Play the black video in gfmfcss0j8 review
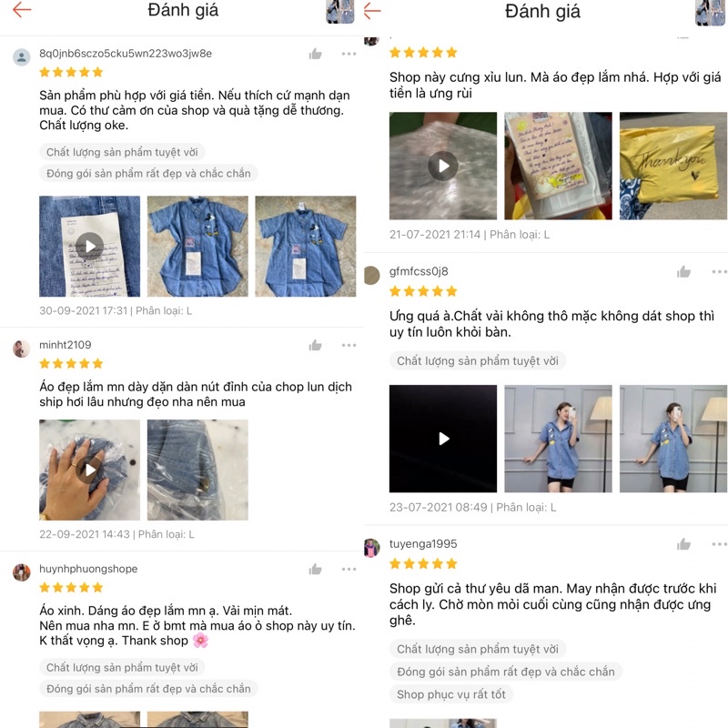This screenshot has width=728, height=728. click(x=443, y=439)
